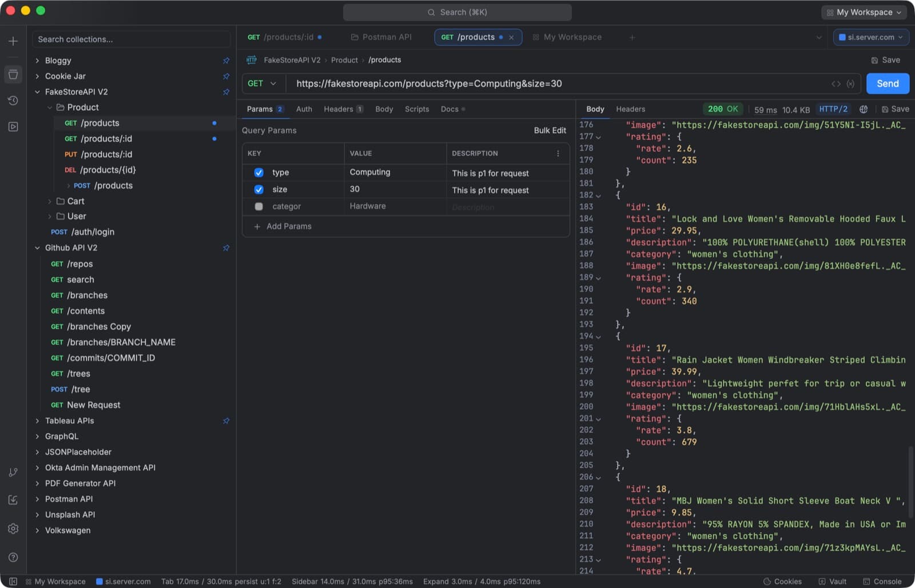Click the pin icon beside Tableau APIs

[226, 421]
